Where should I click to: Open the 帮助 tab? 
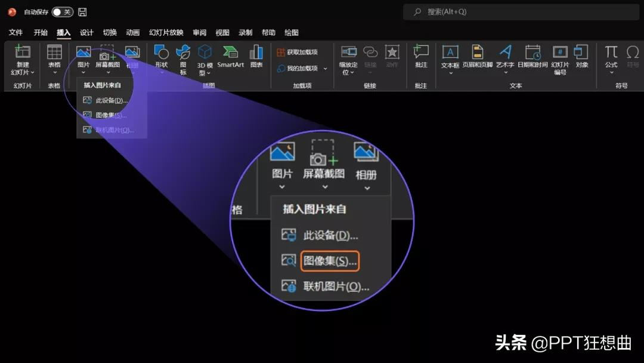pyautogui.click(x=268, y=32)
